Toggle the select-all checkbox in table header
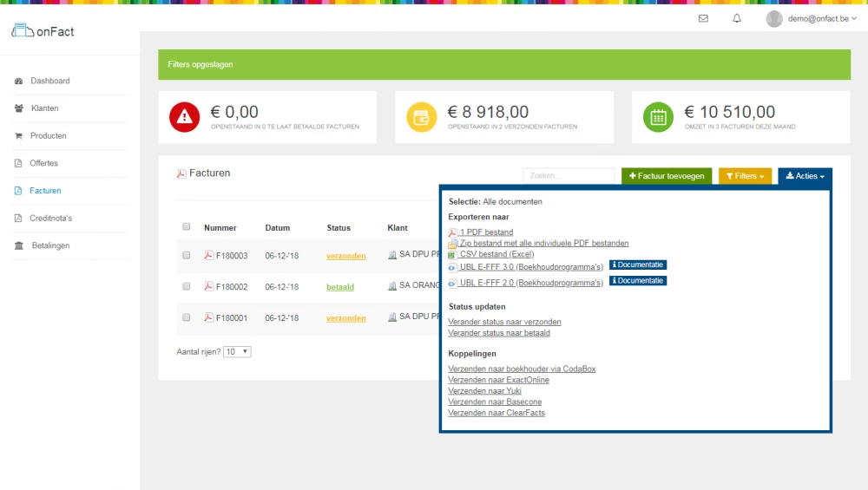This screenshot has width=868, height=490. point(187,227)
